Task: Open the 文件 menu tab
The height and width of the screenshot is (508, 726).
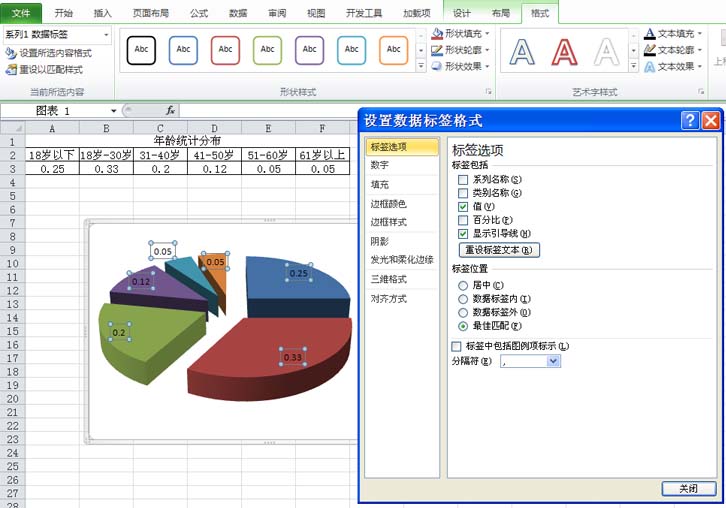Action: tap(21, 13)
